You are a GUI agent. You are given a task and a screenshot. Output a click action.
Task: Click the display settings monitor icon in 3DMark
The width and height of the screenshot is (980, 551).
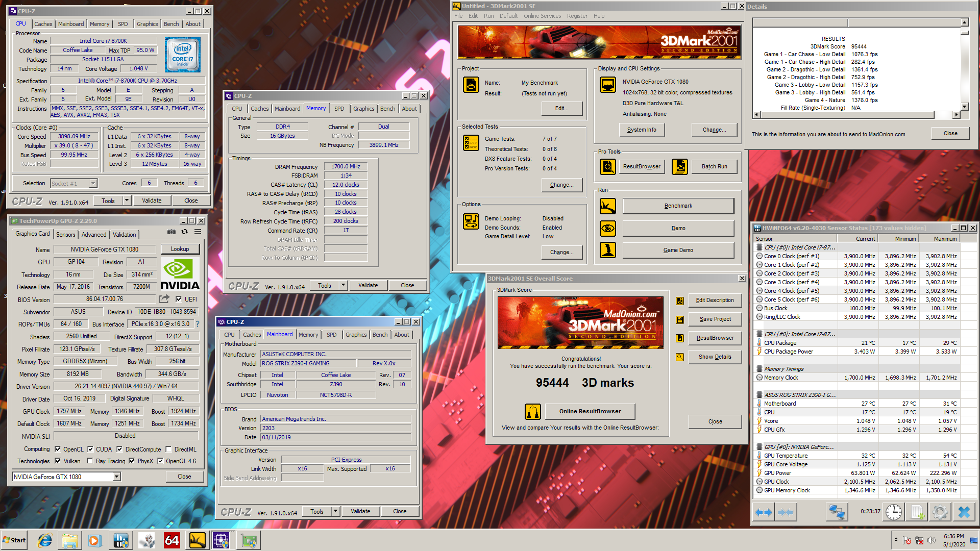[x=608, y=85]
